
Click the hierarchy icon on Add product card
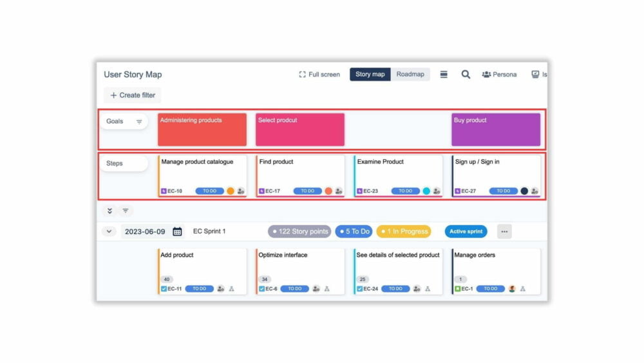pos(231,289)
